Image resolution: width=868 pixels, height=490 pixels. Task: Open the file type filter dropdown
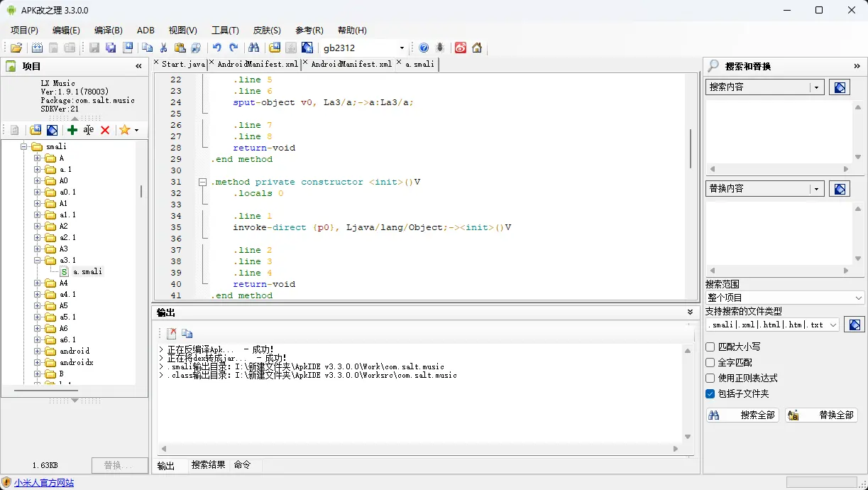(833, 325)
